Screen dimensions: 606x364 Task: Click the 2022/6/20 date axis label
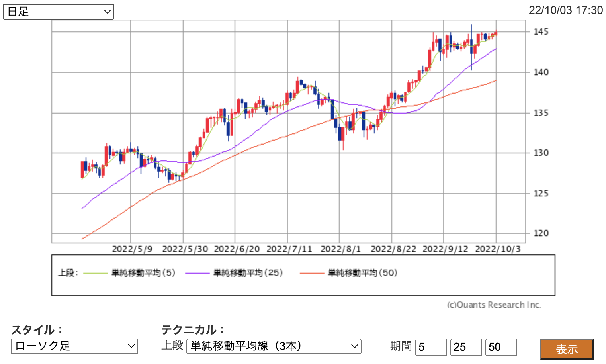click(x=237, y=249)
